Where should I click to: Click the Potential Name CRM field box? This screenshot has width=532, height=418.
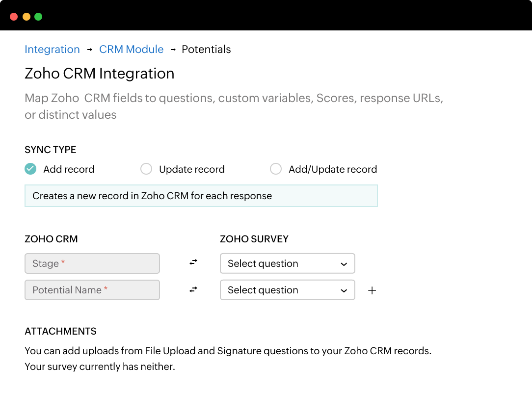[x=92, y=290]
